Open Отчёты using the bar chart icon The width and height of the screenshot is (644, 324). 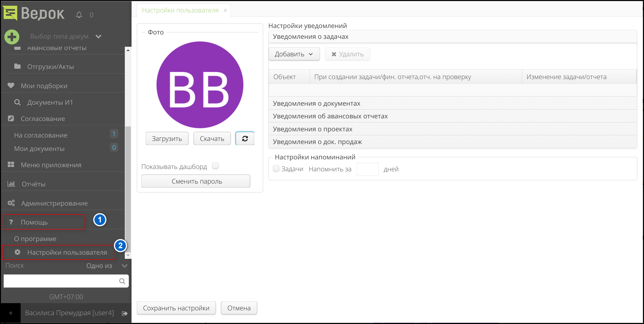tap(11, 184)
